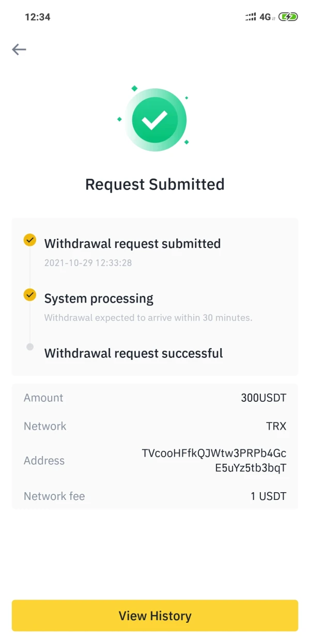310x644 pixels.
Task: Select the Request Submitted heading
Action: pyautogui.click(x=155, y=184)
